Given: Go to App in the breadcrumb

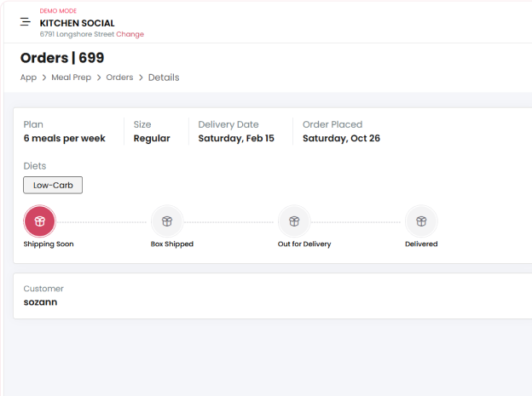Looking at the screenshot, I should point(29,77).
